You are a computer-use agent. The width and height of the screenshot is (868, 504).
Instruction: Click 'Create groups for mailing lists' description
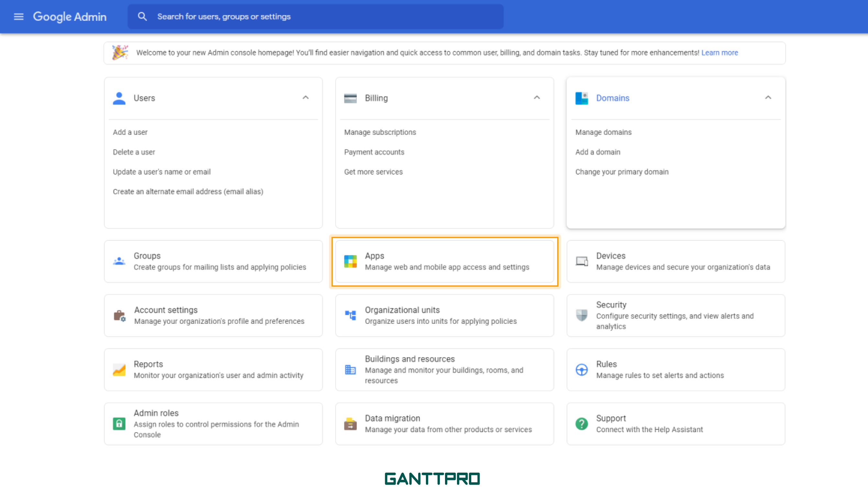pyautogui.click(x=220, y=267)
